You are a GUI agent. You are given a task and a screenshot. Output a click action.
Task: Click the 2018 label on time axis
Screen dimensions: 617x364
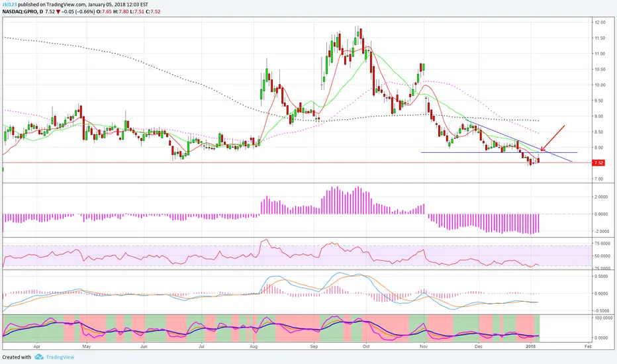tap(531, 347)
